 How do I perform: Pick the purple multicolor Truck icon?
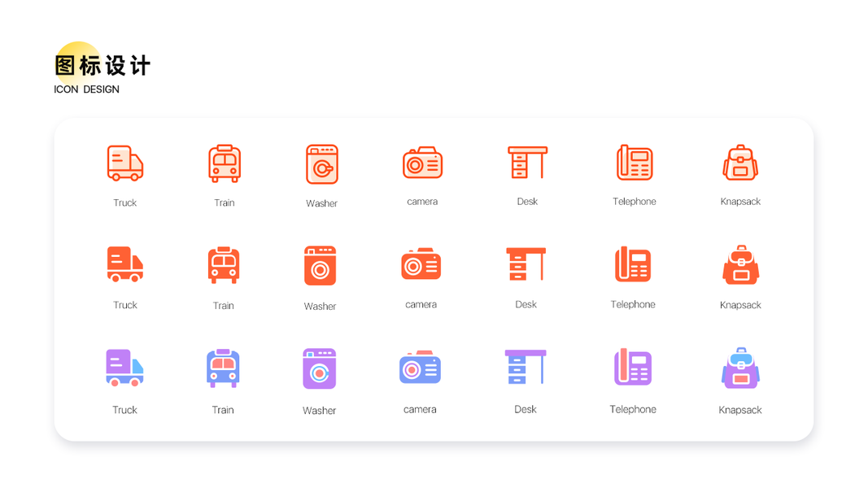124,368
